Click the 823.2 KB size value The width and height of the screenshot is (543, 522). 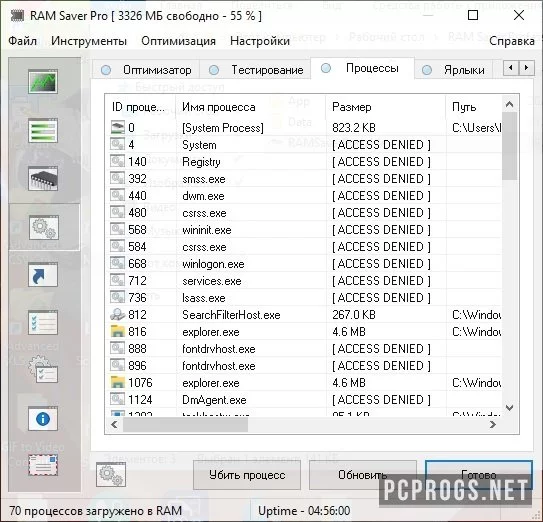(x=354, y=128)
